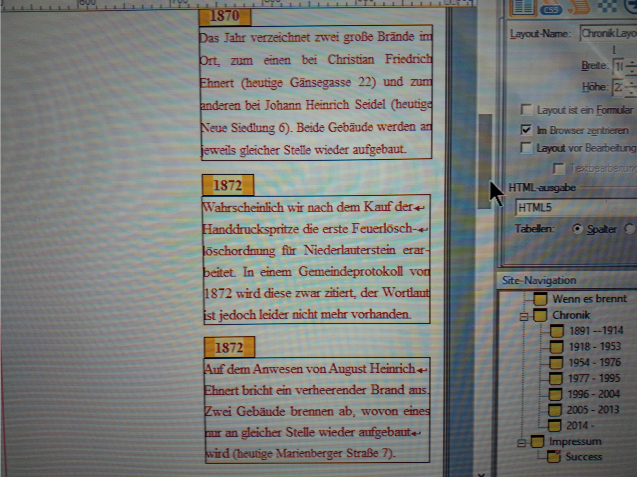Click the Höhe spinner arrows
This screenshot has width=637, height=477.
coord(631,87)
